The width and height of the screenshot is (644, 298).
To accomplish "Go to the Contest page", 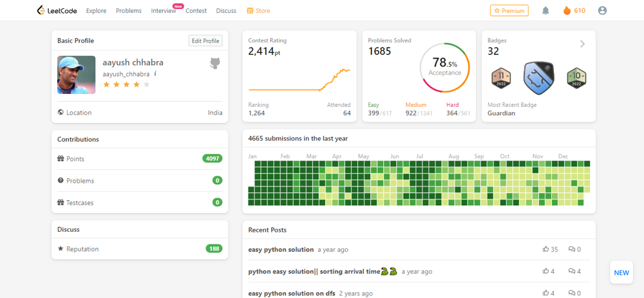I will 196,11.
